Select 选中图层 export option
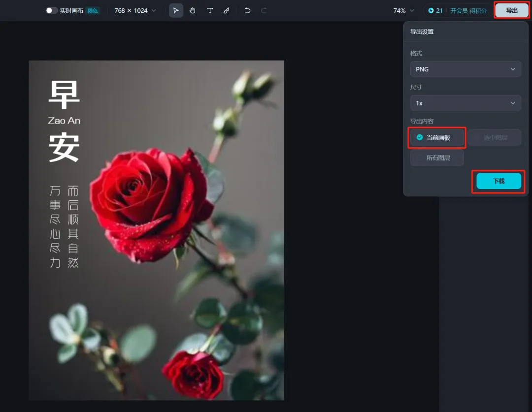The image size is (532, 412). pos(495,137)
